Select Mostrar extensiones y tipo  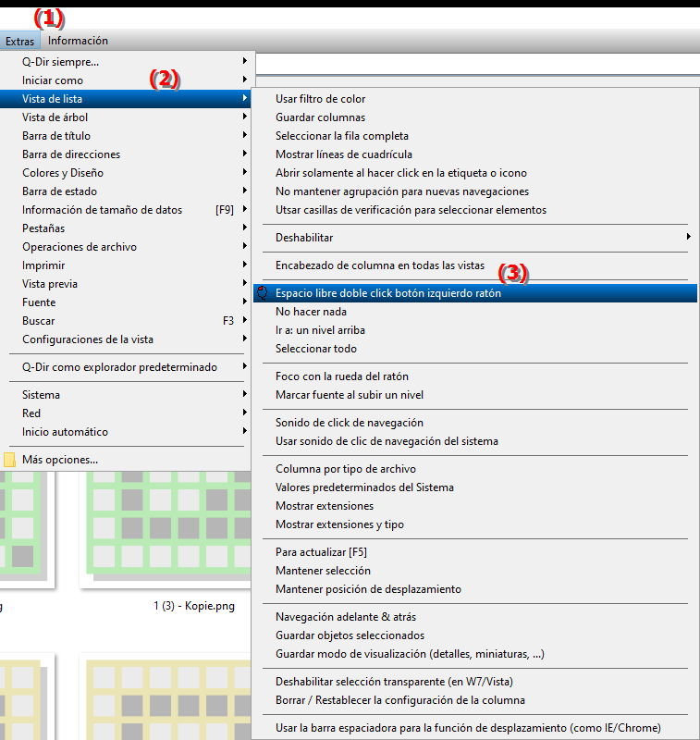tap(339, 524)
